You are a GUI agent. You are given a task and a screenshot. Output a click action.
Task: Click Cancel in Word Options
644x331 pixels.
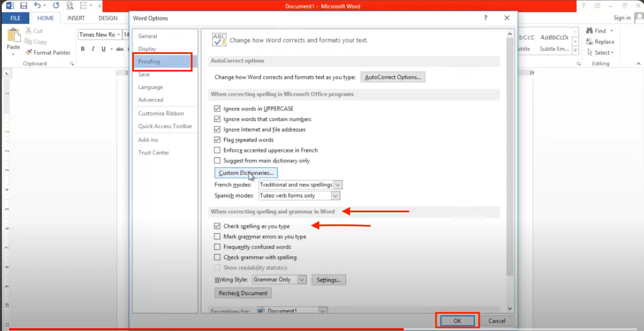pyautogui.click(x=497, y=320)
